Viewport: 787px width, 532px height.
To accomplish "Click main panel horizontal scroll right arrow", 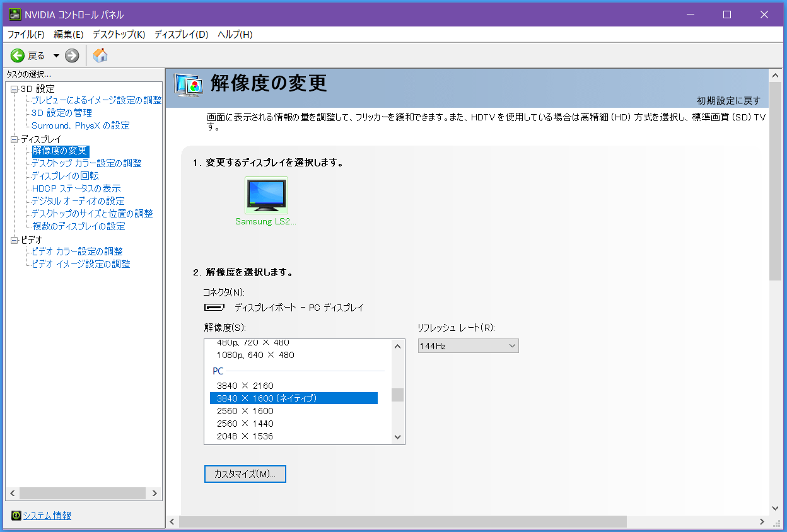I will pyautogui.click(x=762, y=522).
